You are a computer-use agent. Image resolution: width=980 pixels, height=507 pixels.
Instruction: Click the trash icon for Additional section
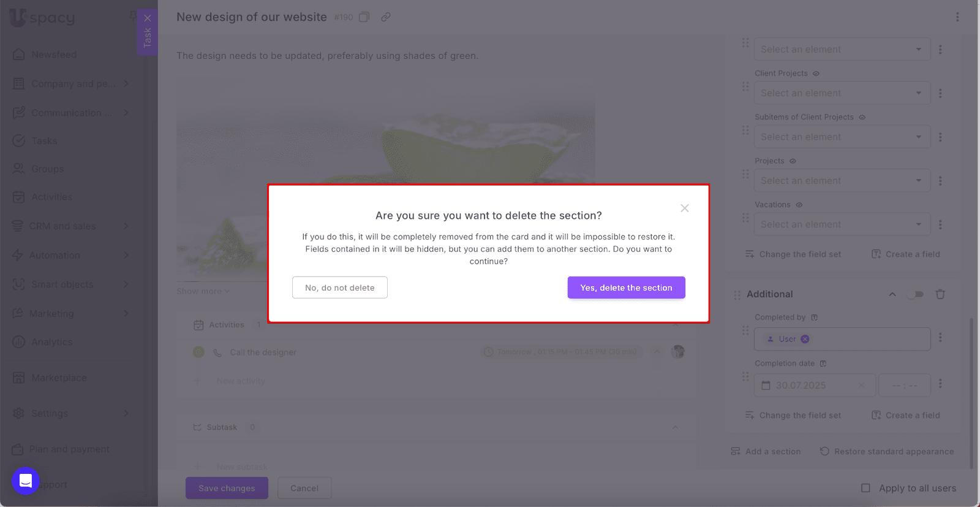click(940, 294)
